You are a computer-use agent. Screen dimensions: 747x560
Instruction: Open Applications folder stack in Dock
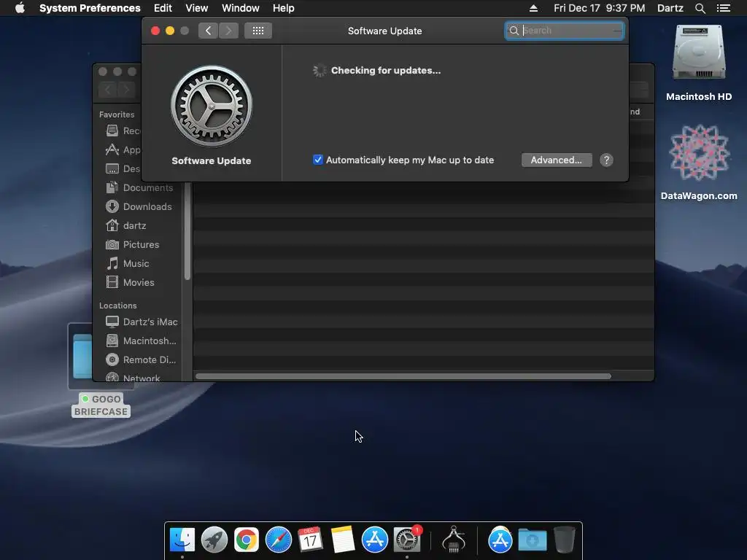click(500, 540)
